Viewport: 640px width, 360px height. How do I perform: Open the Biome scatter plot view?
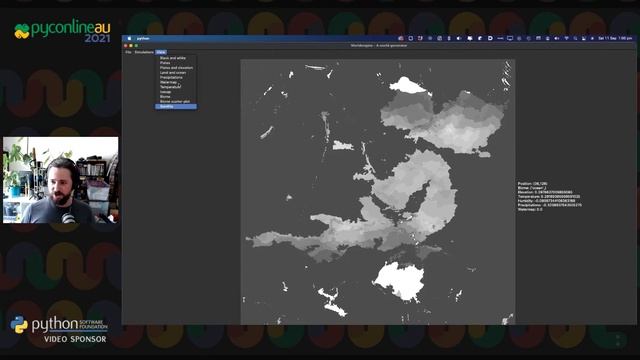coord(176,101)
